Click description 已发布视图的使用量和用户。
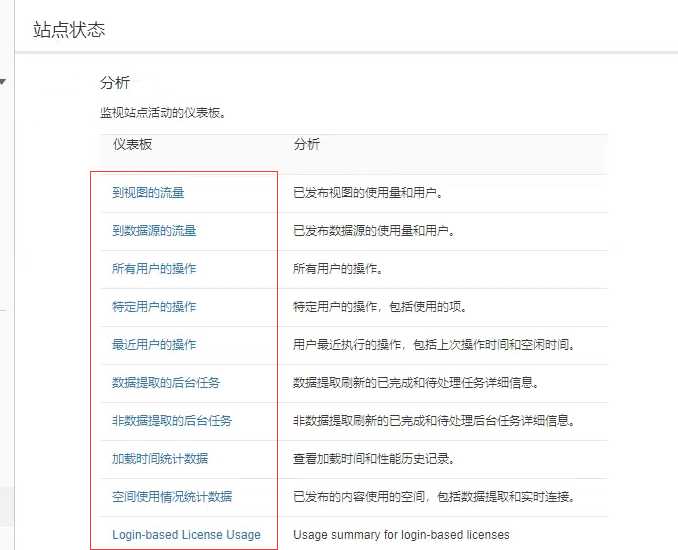Screen dimensions: 678x550 pyautogui.click(x=368, y=192)
